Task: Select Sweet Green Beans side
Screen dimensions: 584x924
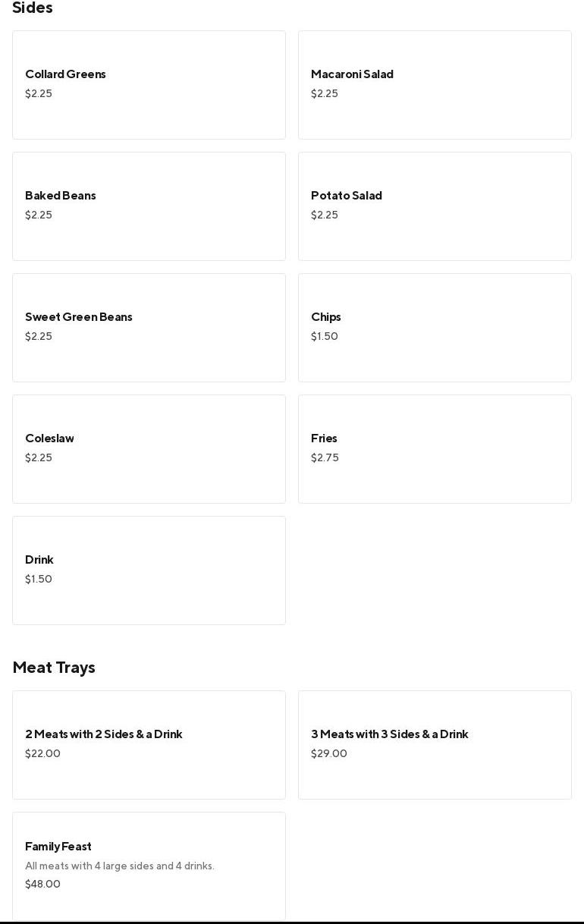Action: 149,328
